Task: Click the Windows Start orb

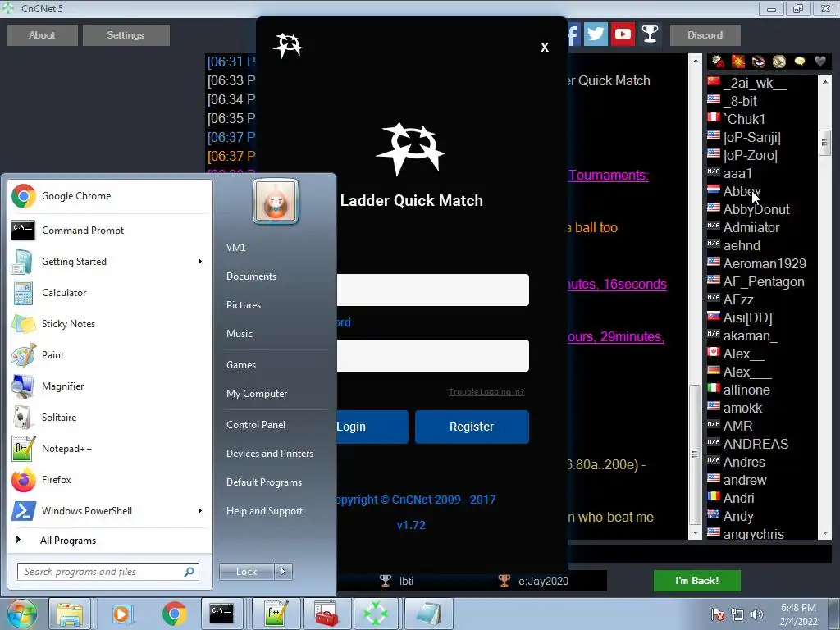Action: 22,614
